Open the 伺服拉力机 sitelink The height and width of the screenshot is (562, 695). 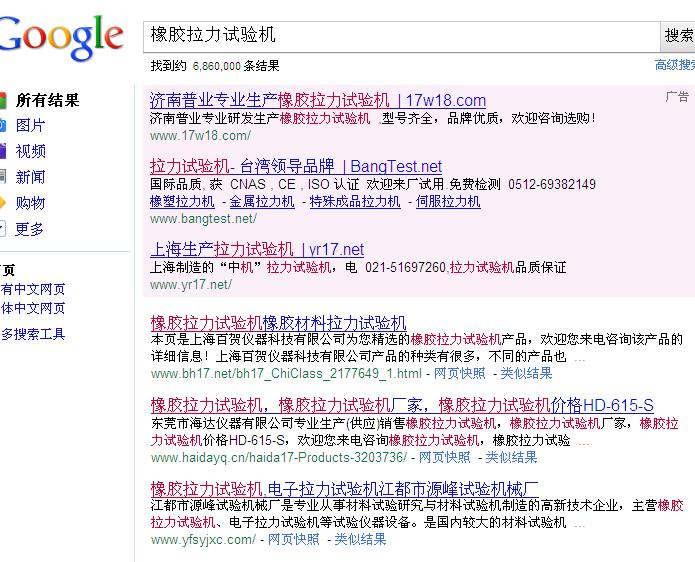(x=448, y=202)
